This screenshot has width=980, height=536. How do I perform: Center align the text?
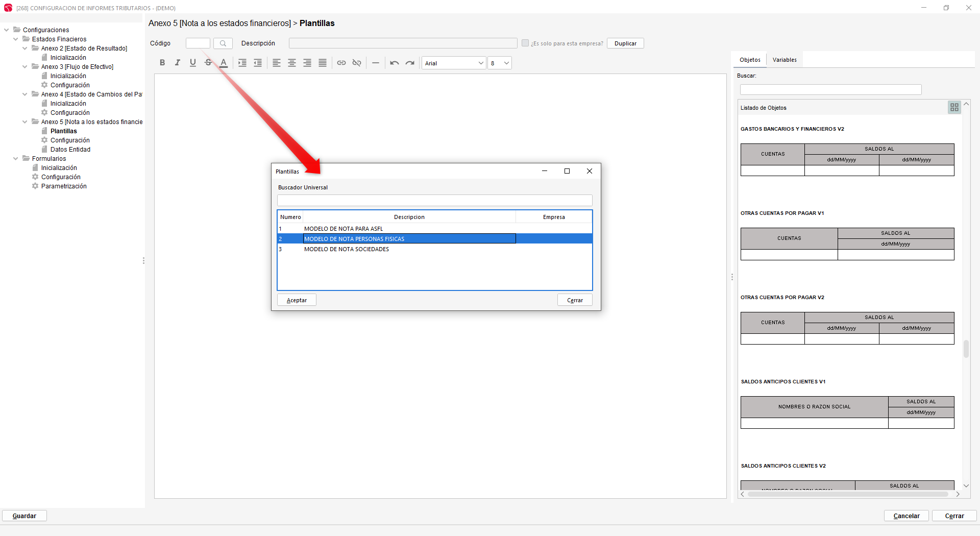(292, 63)
